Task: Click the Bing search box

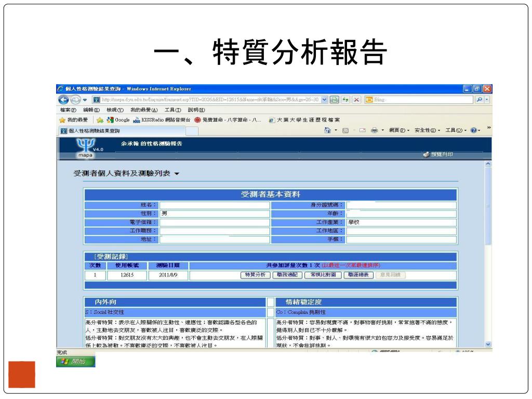Action: [419, 100]
